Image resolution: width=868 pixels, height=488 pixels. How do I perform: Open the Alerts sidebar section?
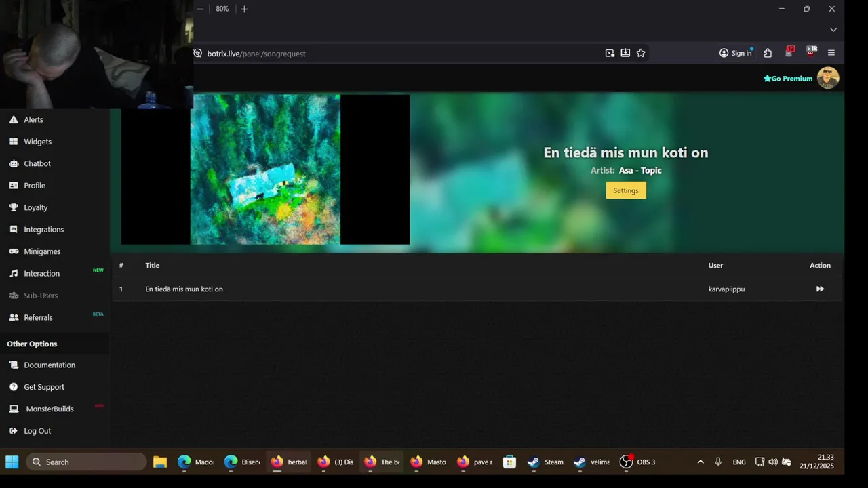pyautogui.click(x=33, y=119)
